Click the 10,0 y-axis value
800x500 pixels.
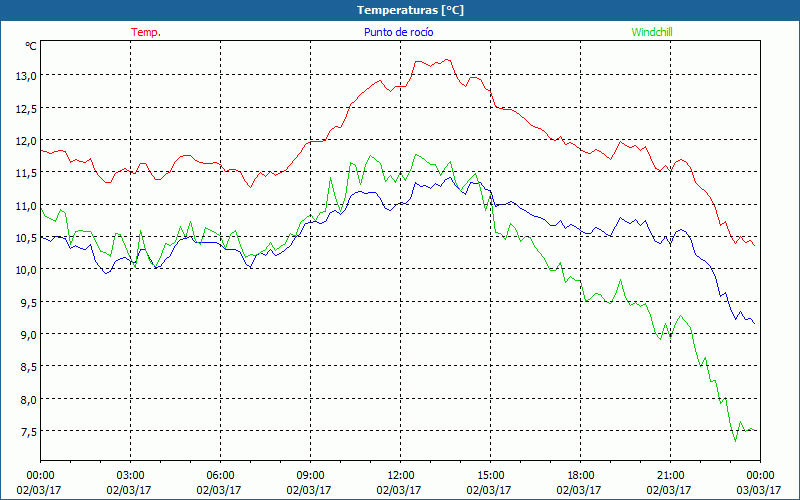pyautogui.click(x=26, y=270)
